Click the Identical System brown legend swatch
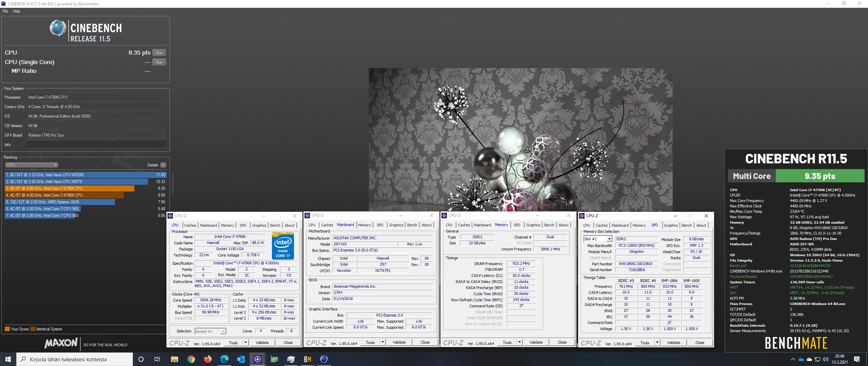Image resolution: width=868 pixels, height=366 pixels. click(x=33, y=329)
